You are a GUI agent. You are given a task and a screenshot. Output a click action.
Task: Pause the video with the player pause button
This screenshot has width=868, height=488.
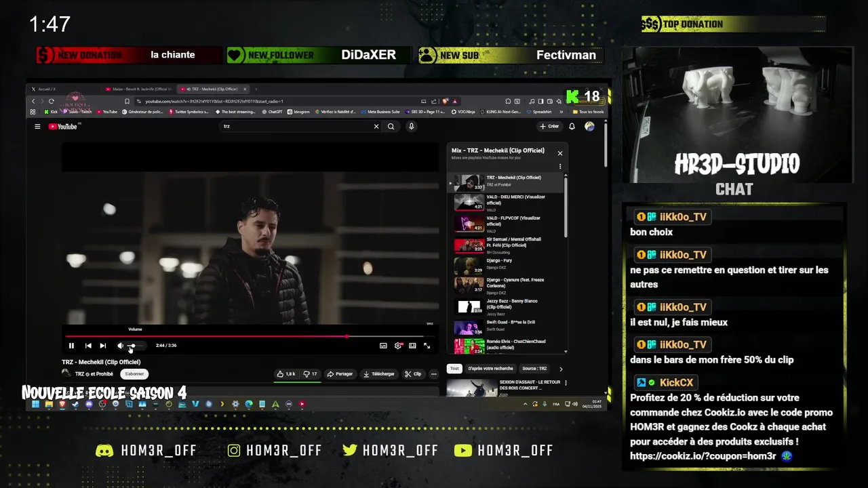(x=71, y=346)
